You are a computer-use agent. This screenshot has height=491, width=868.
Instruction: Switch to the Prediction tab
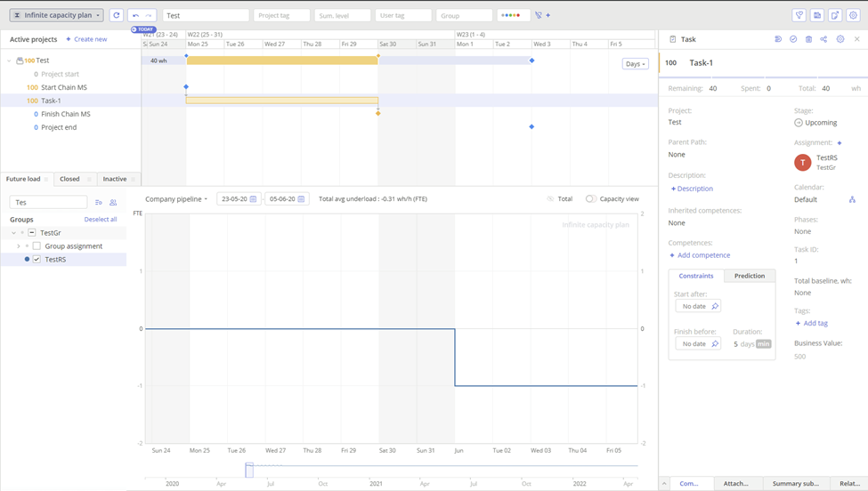(x=749, y=276)
